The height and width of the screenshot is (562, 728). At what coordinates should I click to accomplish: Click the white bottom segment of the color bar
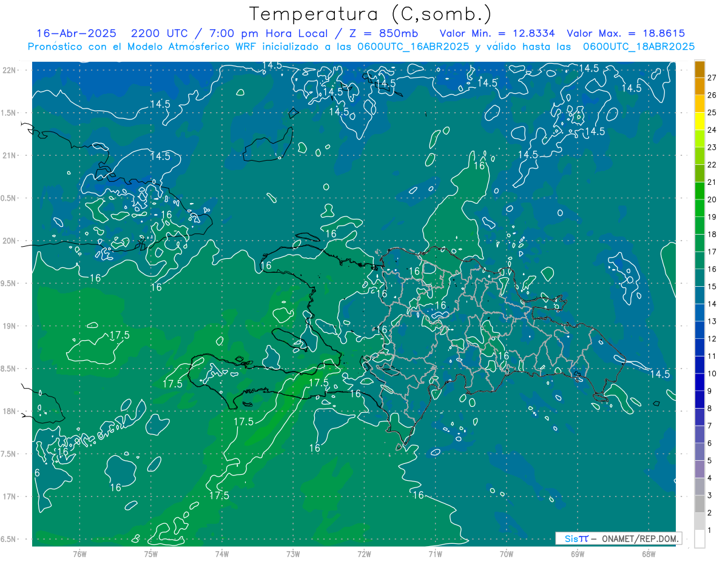click(699, 538)
